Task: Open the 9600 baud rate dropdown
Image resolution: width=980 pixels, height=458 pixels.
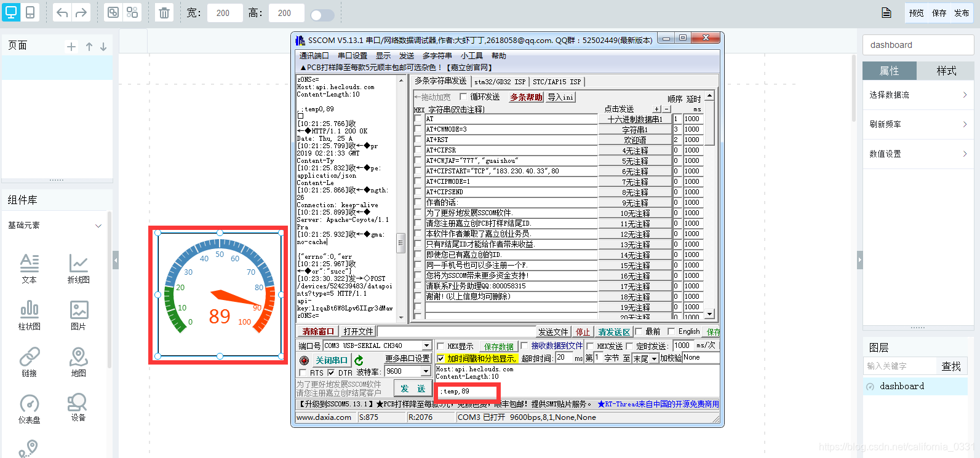Action: coord(426,371)
